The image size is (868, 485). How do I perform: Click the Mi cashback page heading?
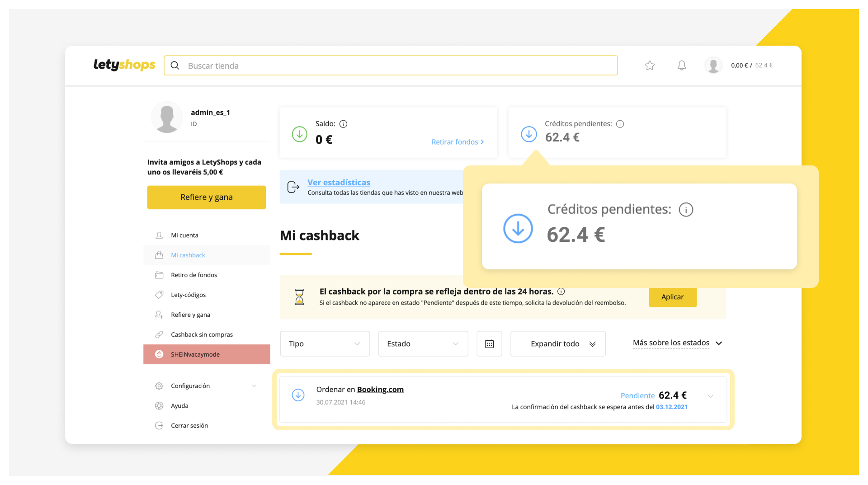[320, 235]
